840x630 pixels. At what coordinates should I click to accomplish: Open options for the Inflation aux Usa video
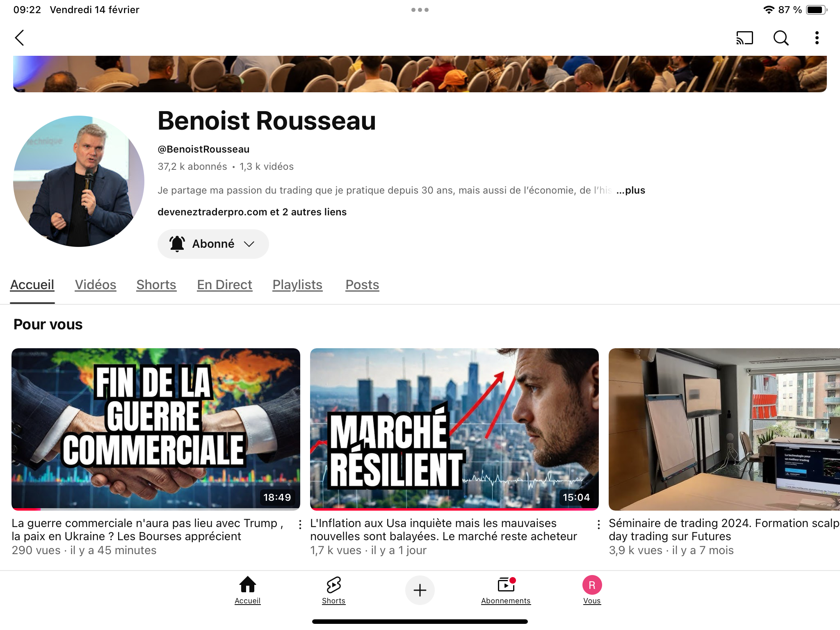point(599,525)
